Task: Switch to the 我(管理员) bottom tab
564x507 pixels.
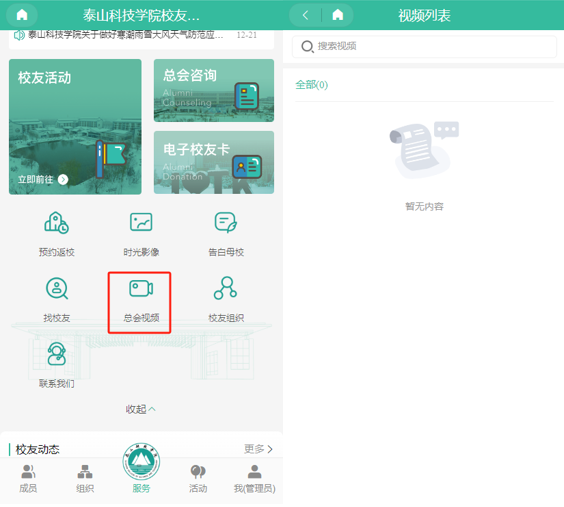Action: (x=254, y=479)
